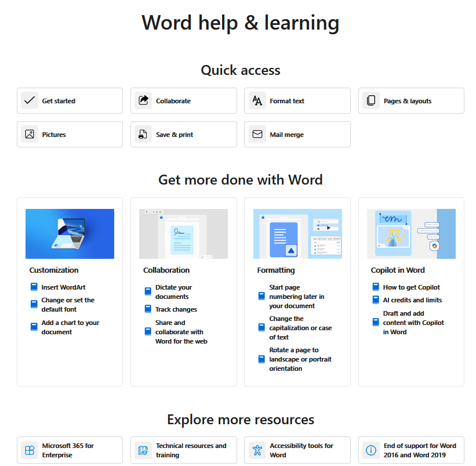
Task: Click the grid icon on Microsoft 365 for Enterprise
Action: click(30, 450)
